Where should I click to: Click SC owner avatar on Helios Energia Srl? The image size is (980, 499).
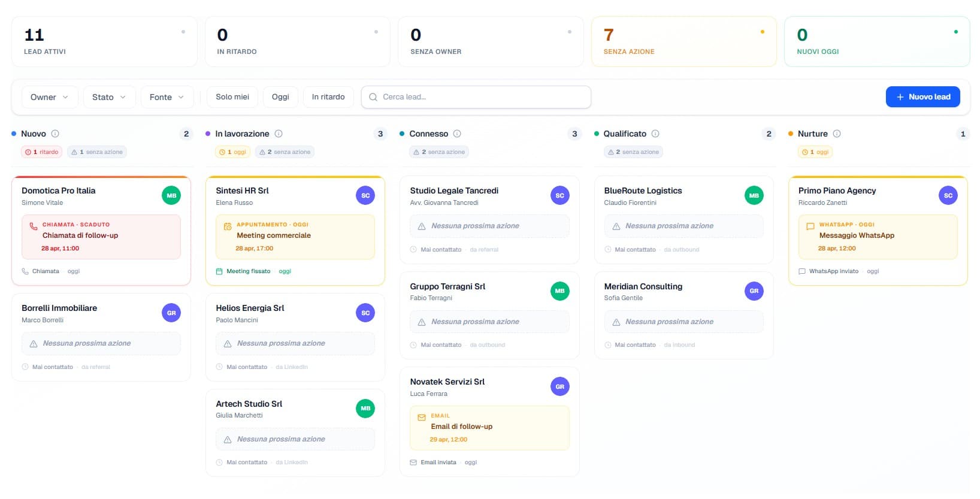click(365, 313)
